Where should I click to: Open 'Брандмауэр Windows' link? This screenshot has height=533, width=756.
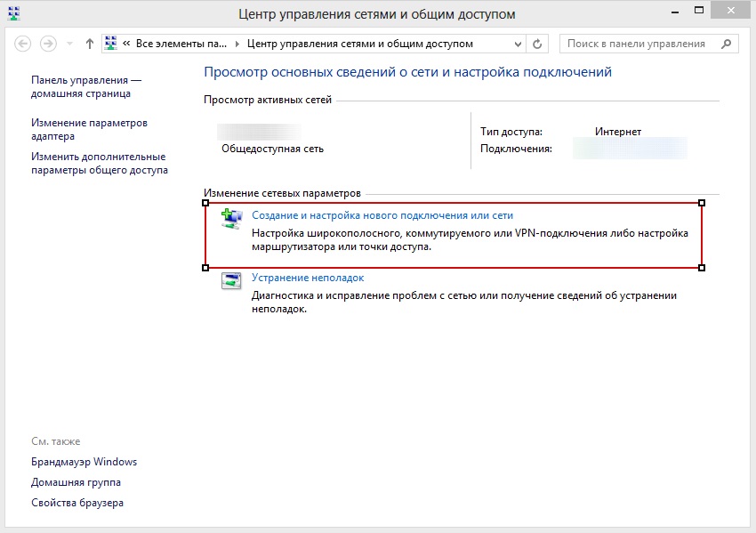coord(84,462)
